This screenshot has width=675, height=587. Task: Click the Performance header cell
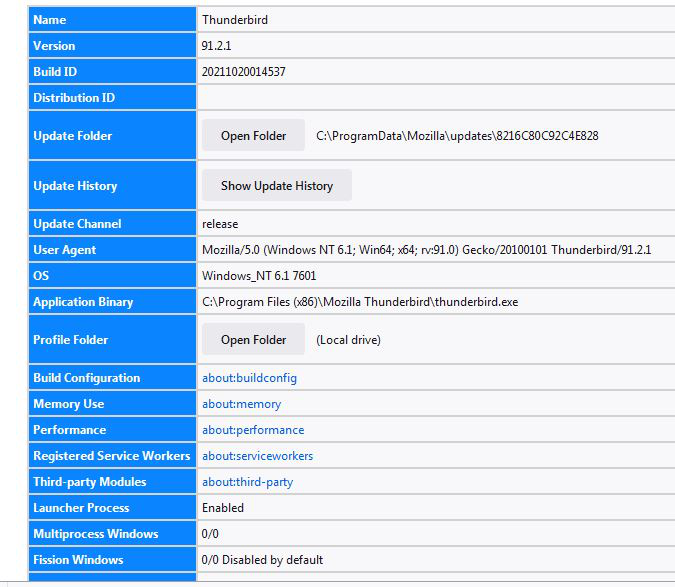coord(112,429)
